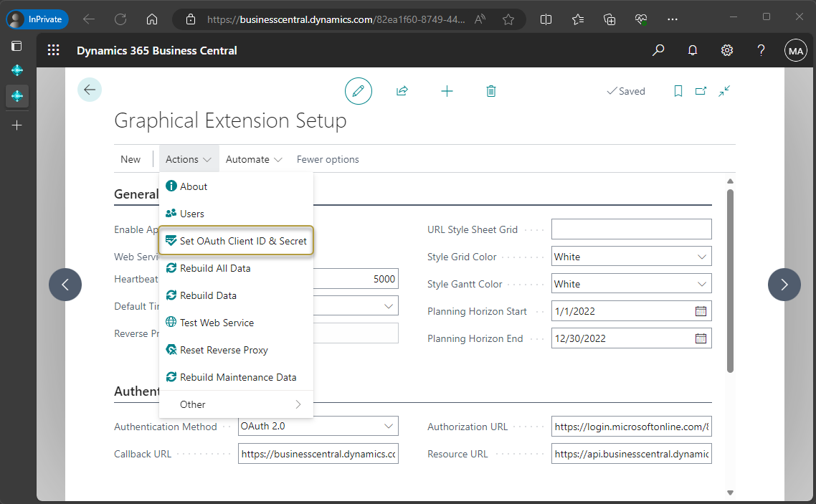This screenshot has width=816, height=504.
Task: Expand the Automate menu
Action: point(254,159)
